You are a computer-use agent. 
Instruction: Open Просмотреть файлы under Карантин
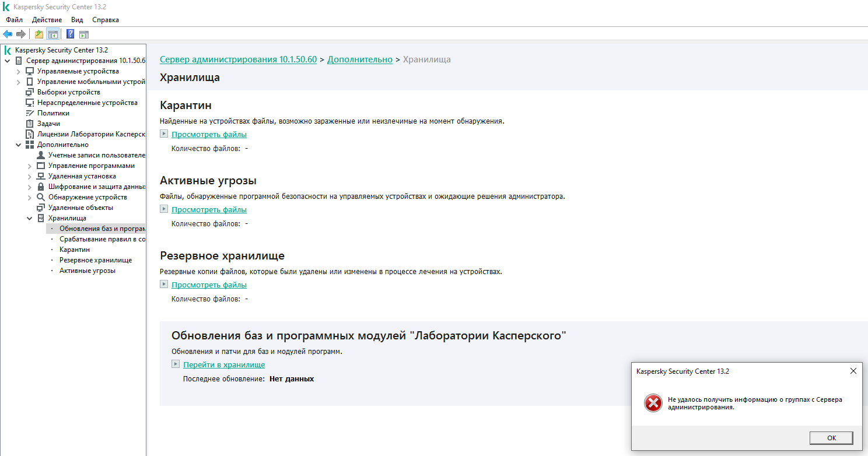pyautogui.click(x=209, y=135)
